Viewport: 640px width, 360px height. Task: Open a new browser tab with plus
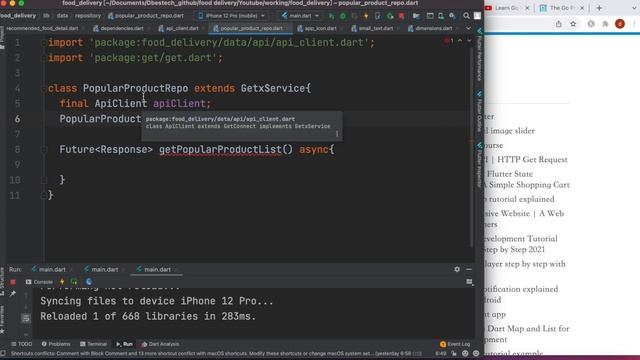[x=599, y=8]
